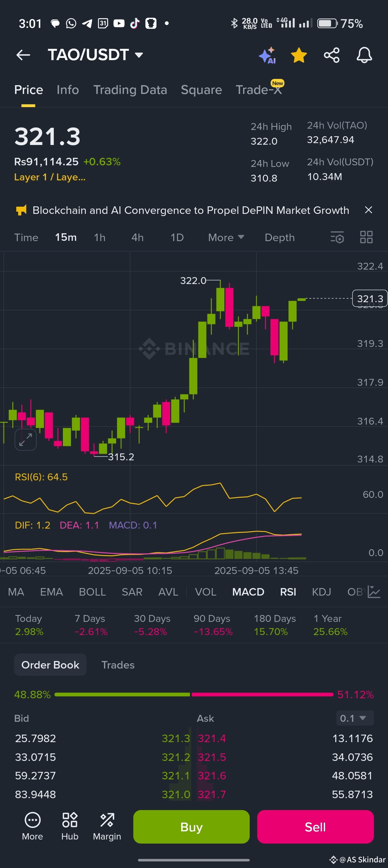Tap the bid price 321.1
This screenshot has width=388, height=868.
[176, 776]
